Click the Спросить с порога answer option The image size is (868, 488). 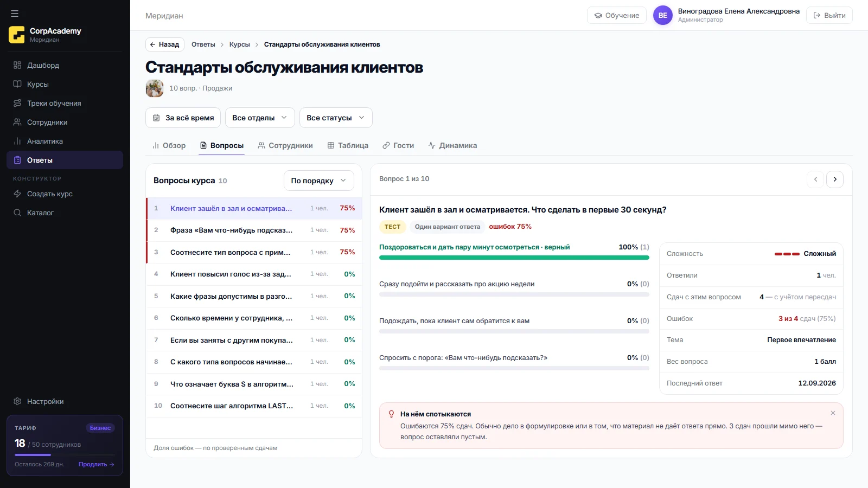coord(514,362)
